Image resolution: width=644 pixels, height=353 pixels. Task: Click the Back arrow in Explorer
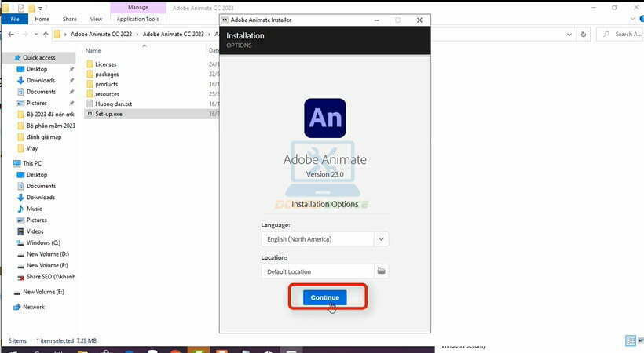click(9, 35)
